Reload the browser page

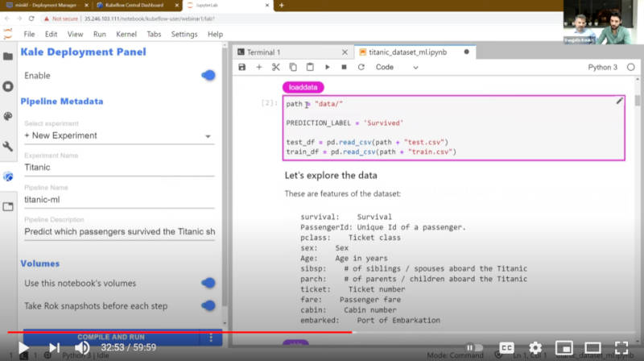[x=31, y=19]
